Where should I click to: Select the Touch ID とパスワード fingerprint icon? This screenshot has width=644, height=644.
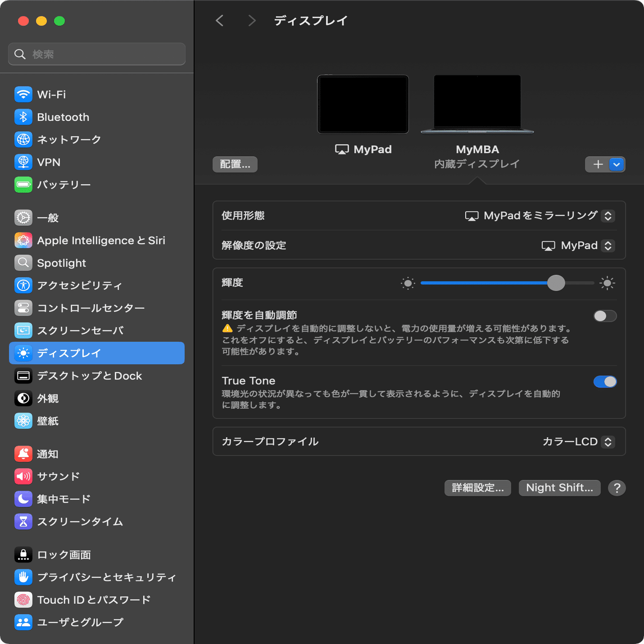tap(23, 599)
